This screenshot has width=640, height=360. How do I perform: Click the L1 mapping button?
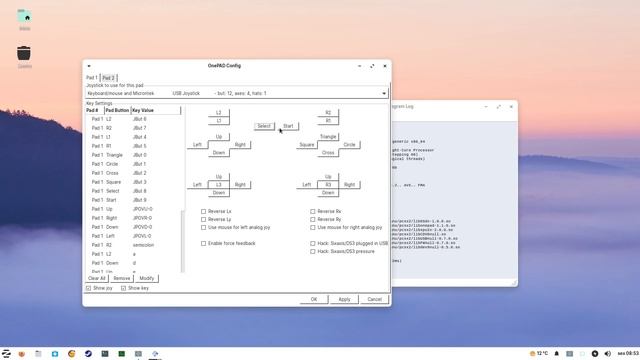219,121
